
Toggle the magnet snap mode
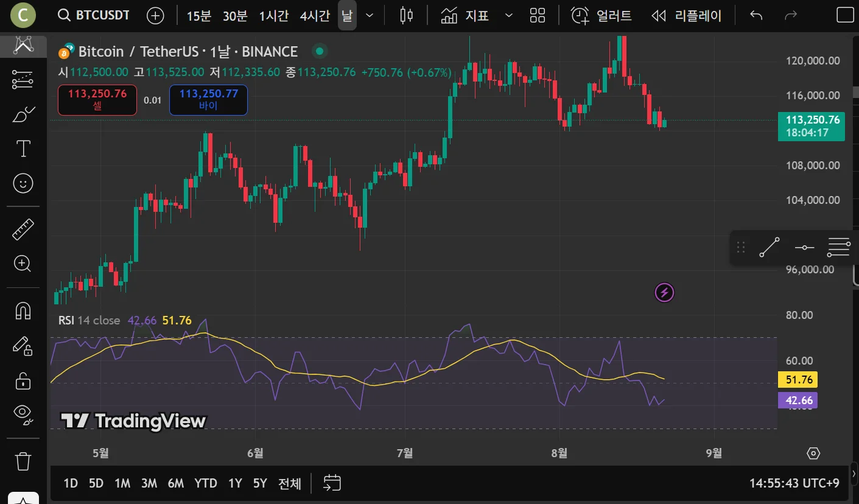[23, 311]
